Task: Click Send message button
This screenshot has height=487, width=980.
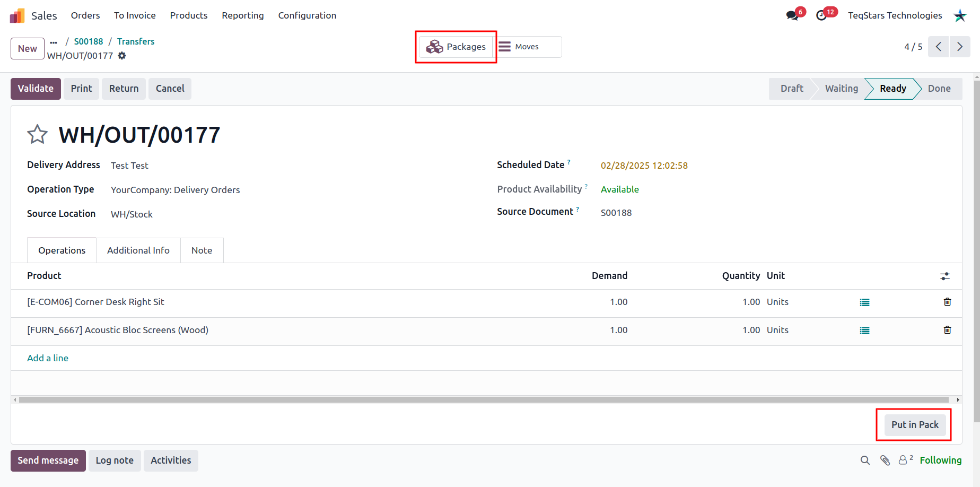Action: tap(48, 460)
